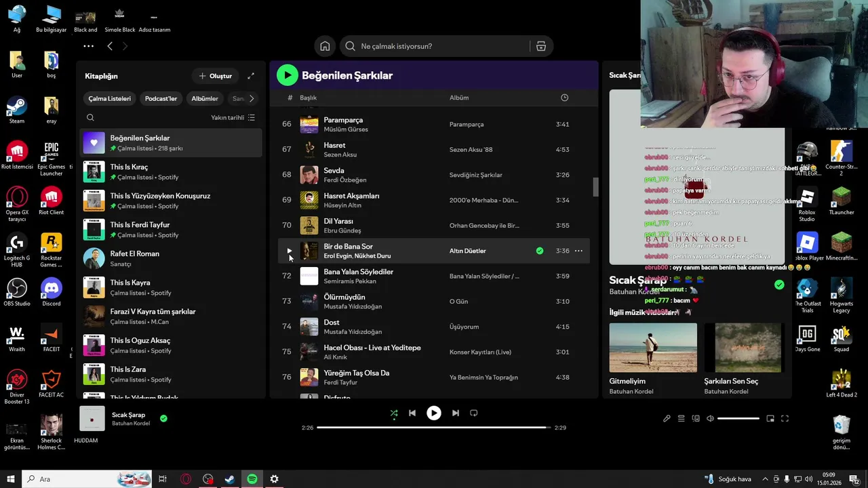Viewport: 868px width, 488px height.
Task: Filter library by Albümler
Action: click(205, 98)
